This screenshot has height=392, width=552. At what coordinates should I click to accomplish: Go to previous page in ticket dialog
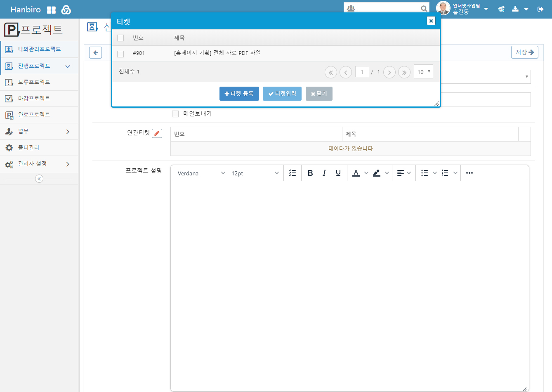pyautogui.click(x=346, y=72)
